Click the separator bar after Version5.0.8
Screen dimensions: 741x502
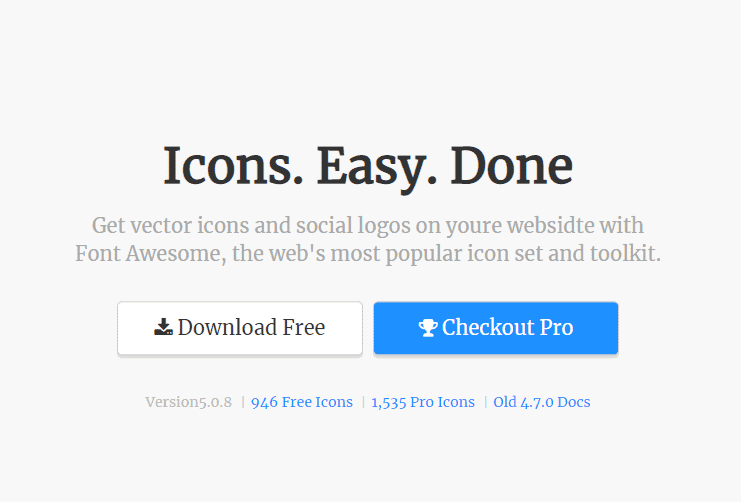(243, 402)
